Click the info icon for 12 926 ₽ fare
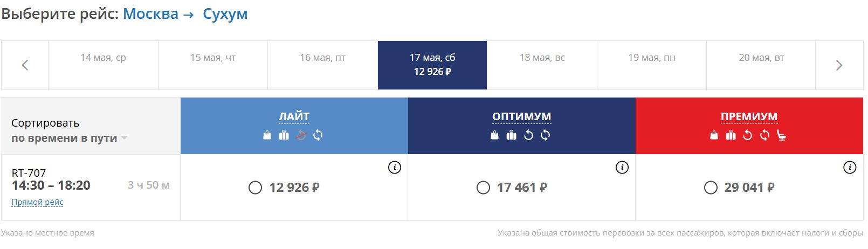 [395, 168]
